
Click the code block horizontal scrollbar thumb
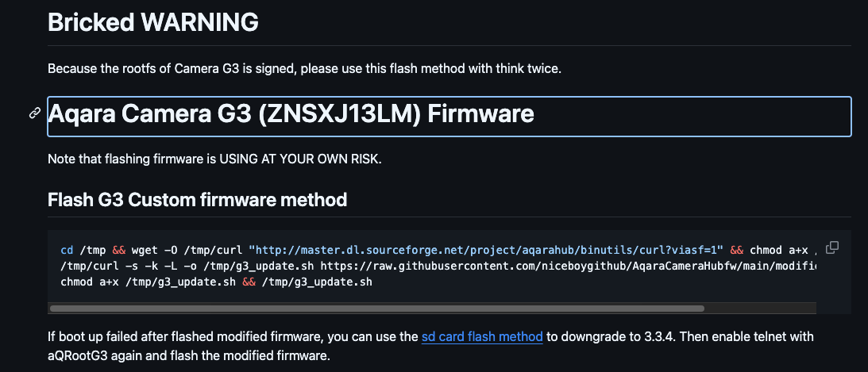pos(376,308)
